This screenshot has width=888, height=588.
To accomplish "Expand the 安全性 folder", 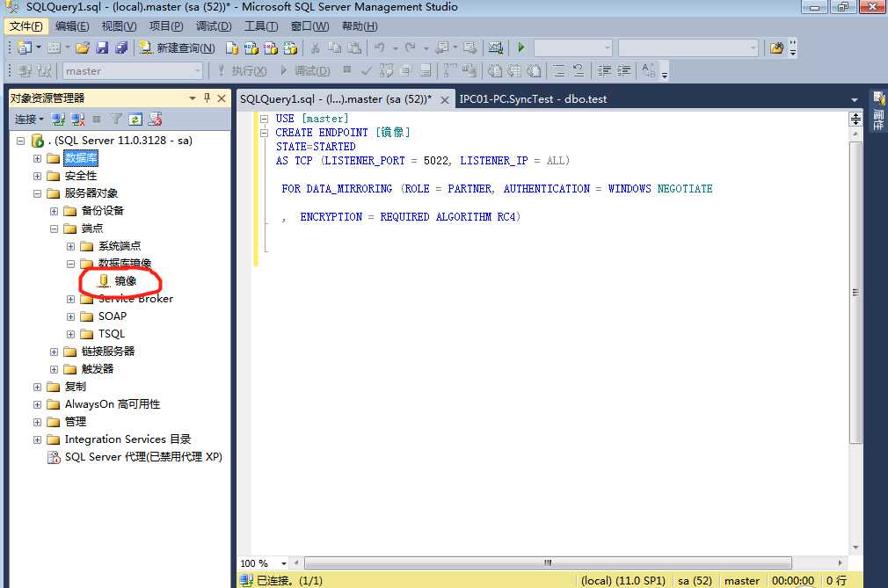I will click(x=37, y=176).
